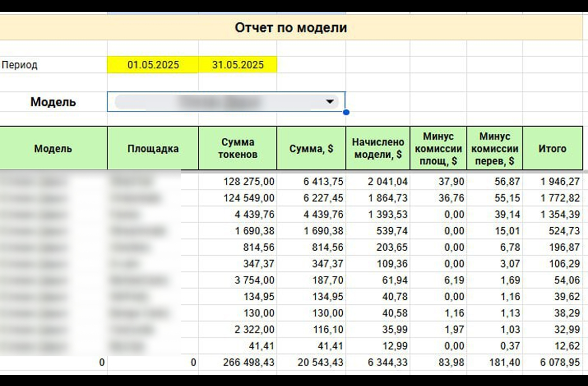Select sum cell 187,70

pos(311,280)
